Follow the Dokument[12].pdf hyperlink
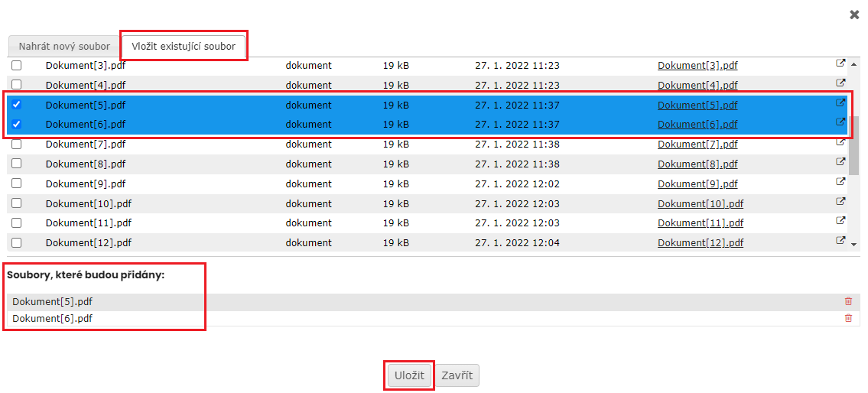Image resolution: width=868 pixels, height=393 pixels. coord(701,243)
